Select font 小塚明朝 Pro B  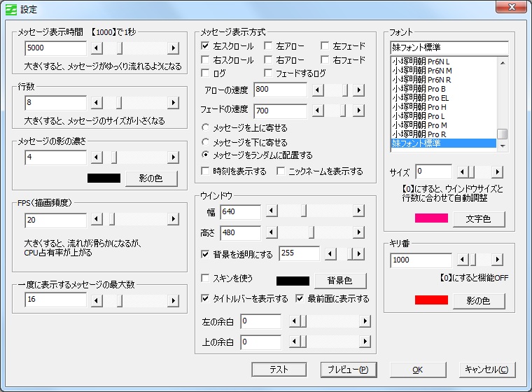pyautogui.click(x=444, y=89)
